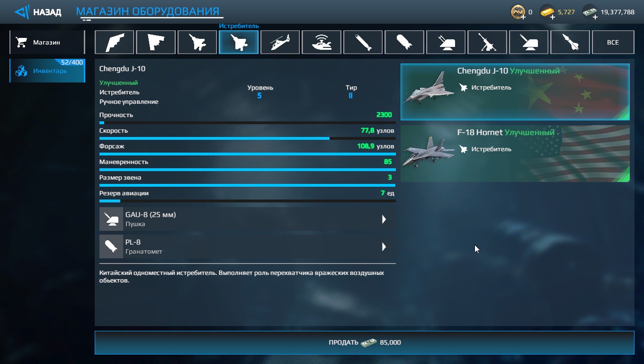
Task: Switch to the Инвентарь tab
Action: point(47,71)
